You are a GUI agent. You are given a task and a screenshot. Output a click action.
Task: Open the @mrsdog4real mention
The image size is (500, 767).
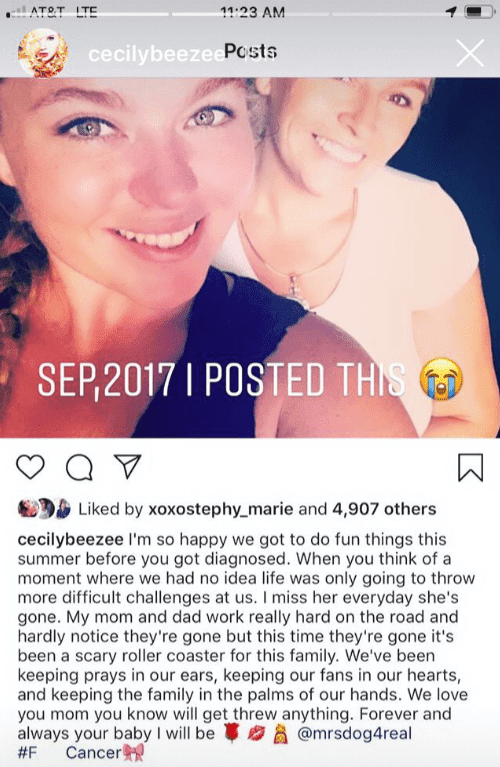coord(355,733)
